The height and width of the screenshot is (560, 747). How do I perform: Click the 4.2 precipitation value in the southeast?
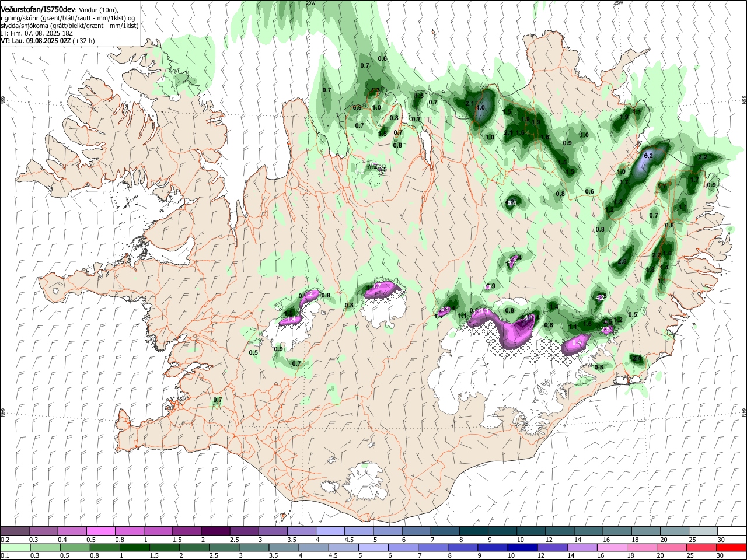click(x=600, y=297)
